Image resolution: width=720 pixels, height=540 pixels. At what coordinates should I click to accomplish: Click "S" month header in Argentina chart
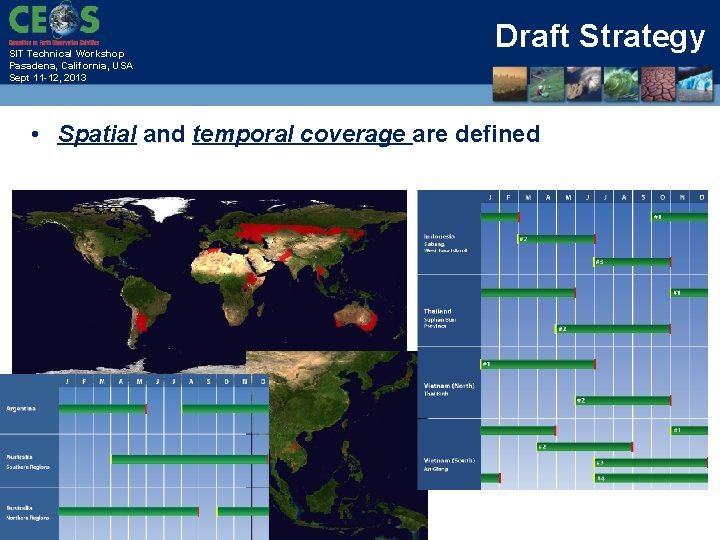pyautogui.click(x=208, y=382)
